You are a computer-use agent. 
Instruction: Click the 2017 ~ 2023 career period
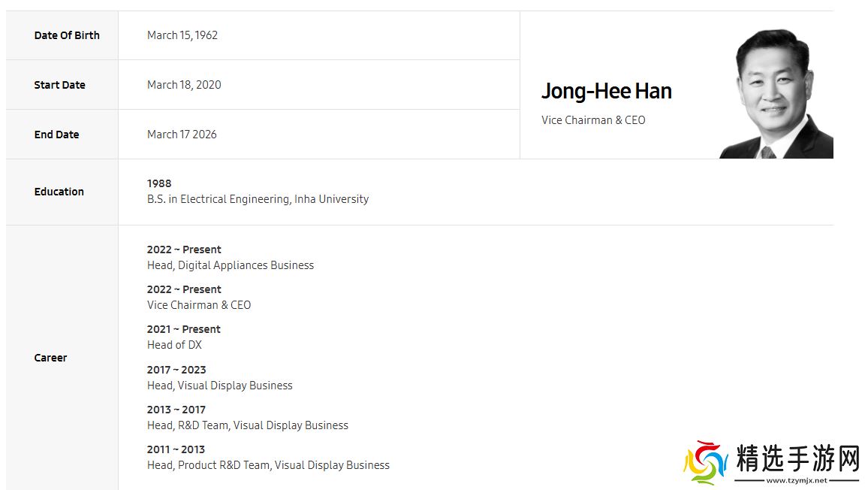(176, 370)
